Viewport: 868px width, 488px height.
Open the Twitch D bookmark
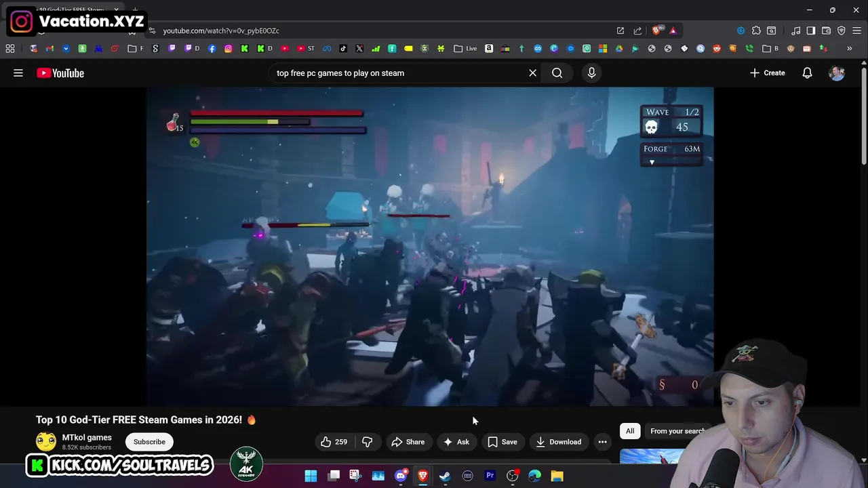192,49
